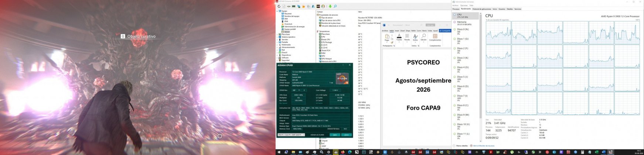Click the settings gear icon on the taskbar
Viewport: 644px width, 155px height.
click(329, 152)
